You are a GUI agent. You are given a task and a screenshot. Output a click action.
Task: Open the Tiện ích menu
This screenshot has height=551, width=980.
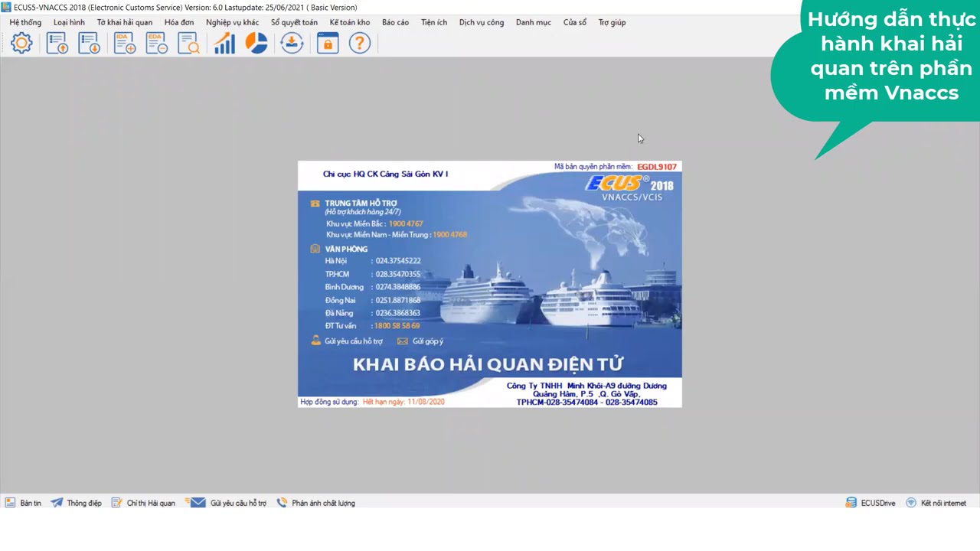434,22
